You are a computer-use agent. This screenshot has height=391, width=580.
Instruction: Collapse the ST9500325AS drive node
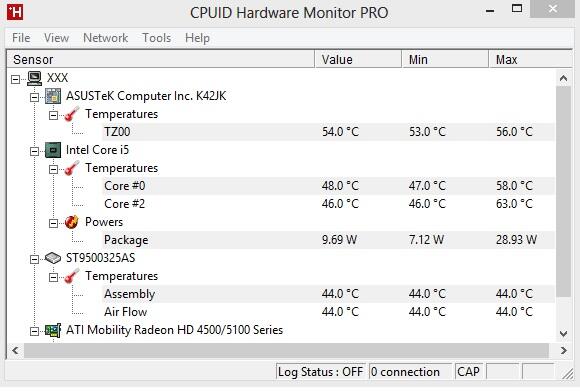click(x=34, y=259)
